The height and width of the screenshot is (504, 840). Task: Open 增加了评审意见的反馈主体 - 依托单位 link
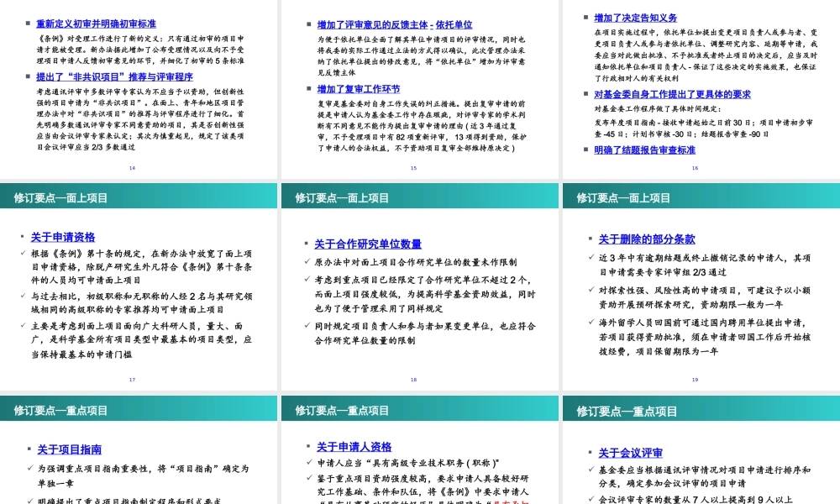point(395,24)
